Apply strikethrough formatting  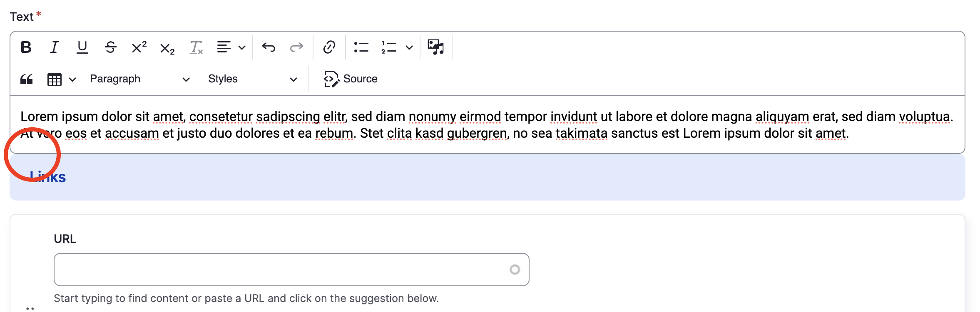pos(110,47)
